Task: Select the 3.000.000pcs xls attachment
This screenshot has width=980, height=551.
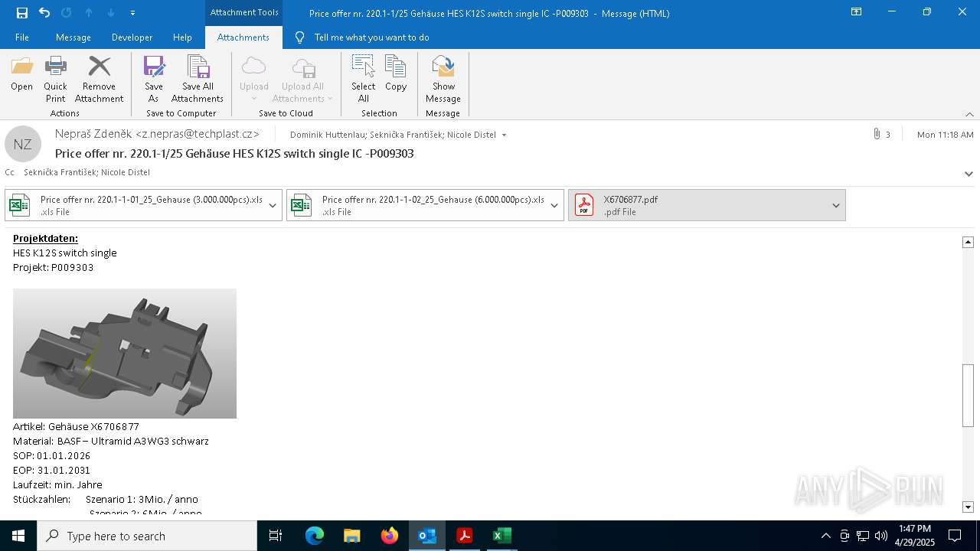Action: tap(135, 205)
